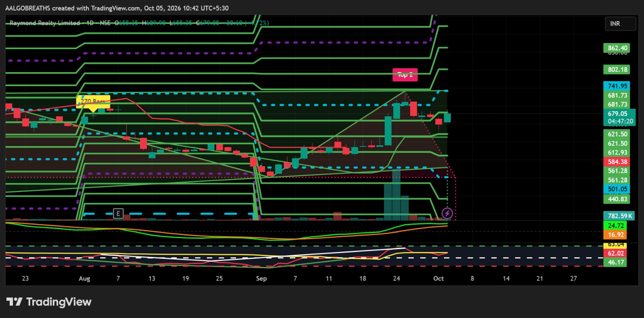Screen dimensions: 644x318
Task: Click the 14 date label
Action: [506, 279]
